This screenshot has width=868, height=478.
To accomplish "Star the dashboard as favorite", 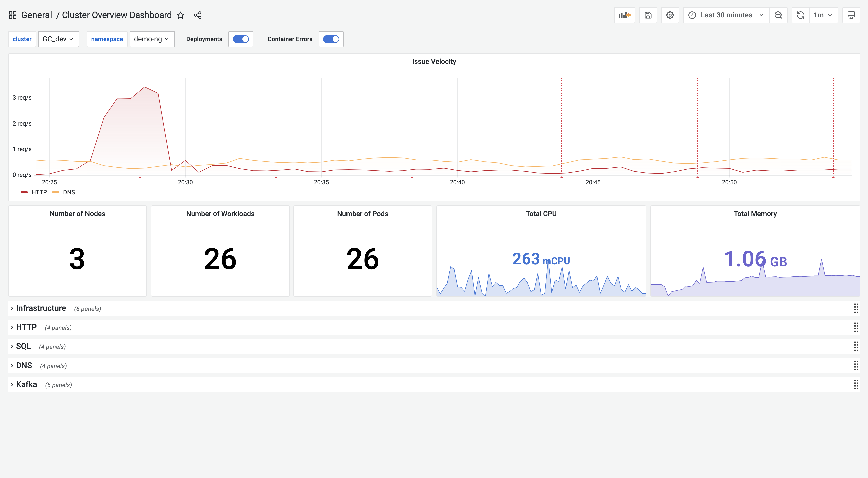I will [181, 15].
